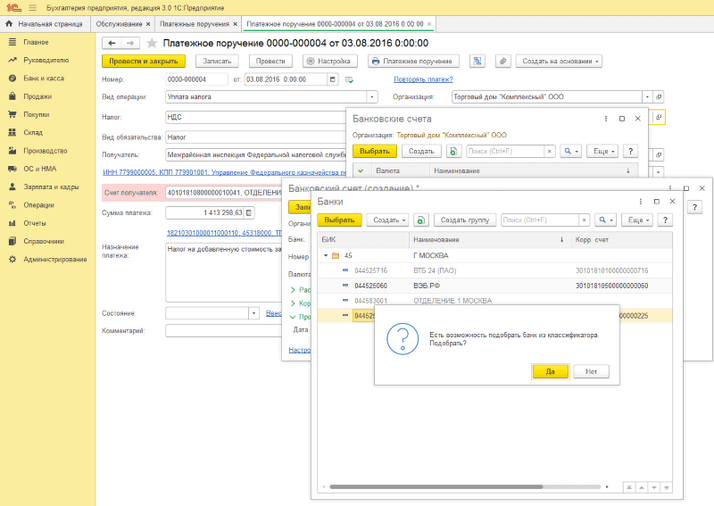Screen dimensions: 714x506
Task: Confirm with the Да button
Action: tap(550, 371)
